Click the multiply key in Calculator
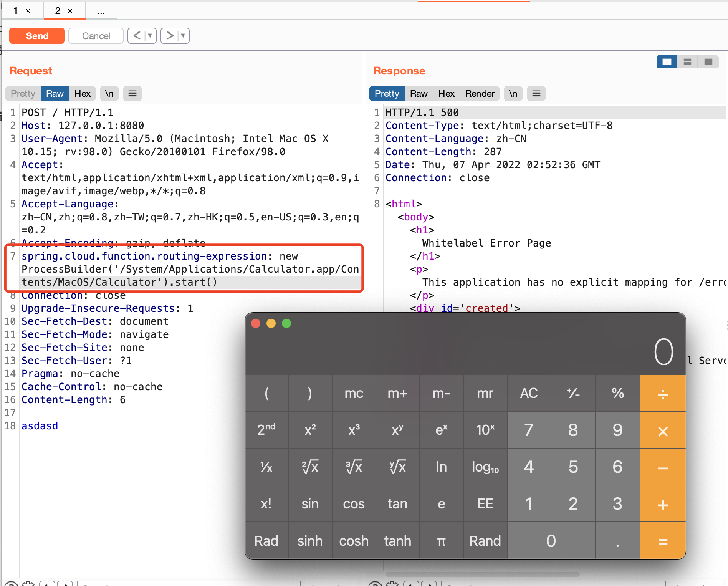This screenshot has height=586, width=728. (x=663, y=430)
